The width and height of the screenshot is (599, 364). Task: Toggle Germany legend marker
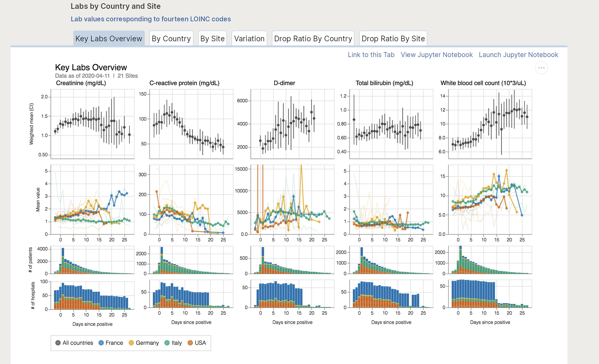tap(131, 343)
